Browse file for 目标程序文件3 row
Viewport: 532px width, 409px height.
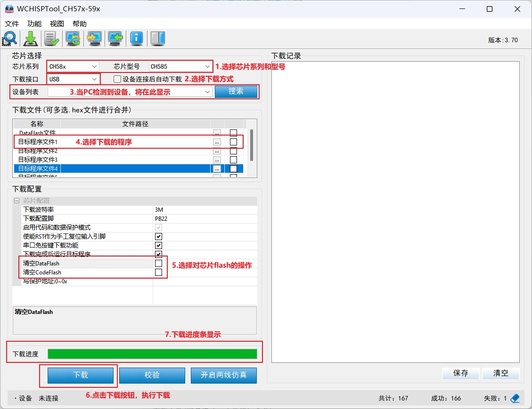(217, 160)
